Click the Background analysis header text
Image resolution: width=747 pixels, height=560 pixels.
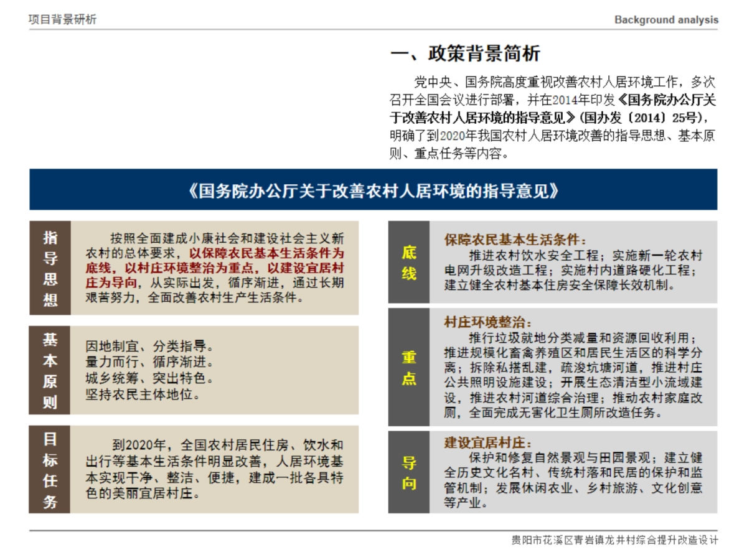[666, 19]
